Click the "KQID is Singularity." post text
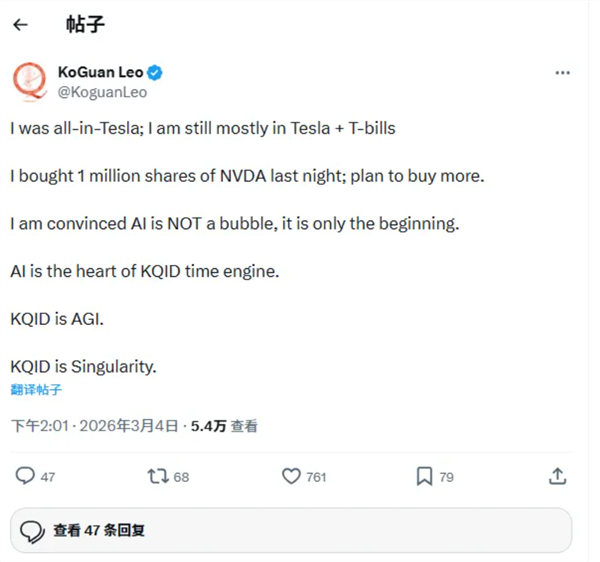 [x=83, y=366]
